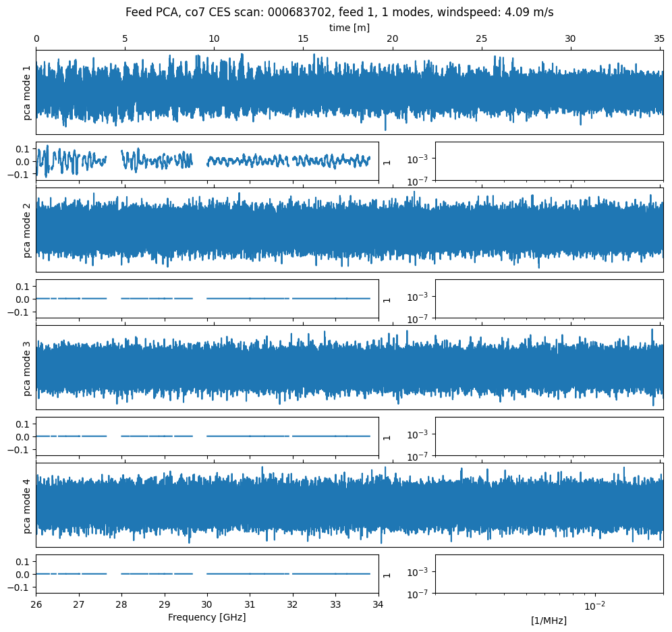This screenshot has height=632, width=672.
Task: Select the "pca mode 4" y-axis label
Action: (28, 505)
